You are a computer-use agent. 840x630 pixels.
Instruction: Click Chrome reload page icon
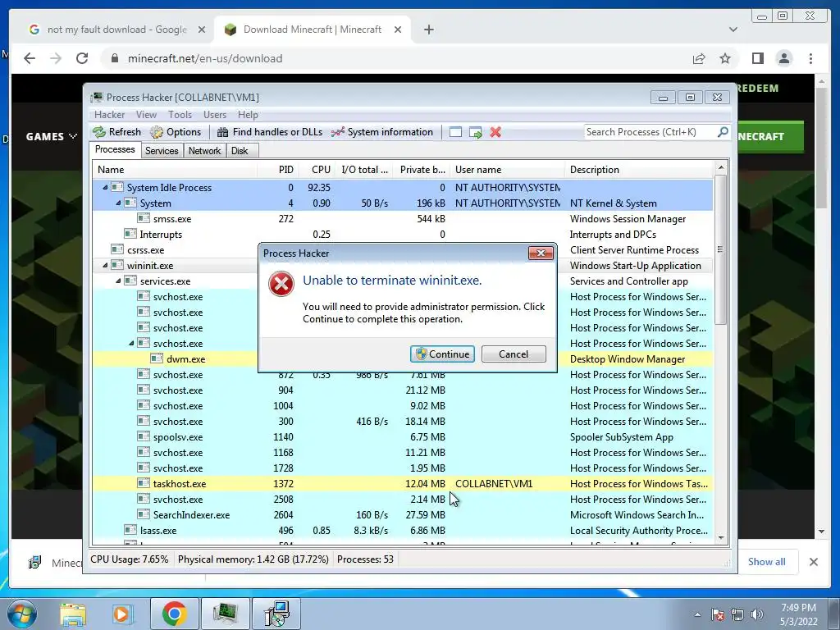[82, 58]
